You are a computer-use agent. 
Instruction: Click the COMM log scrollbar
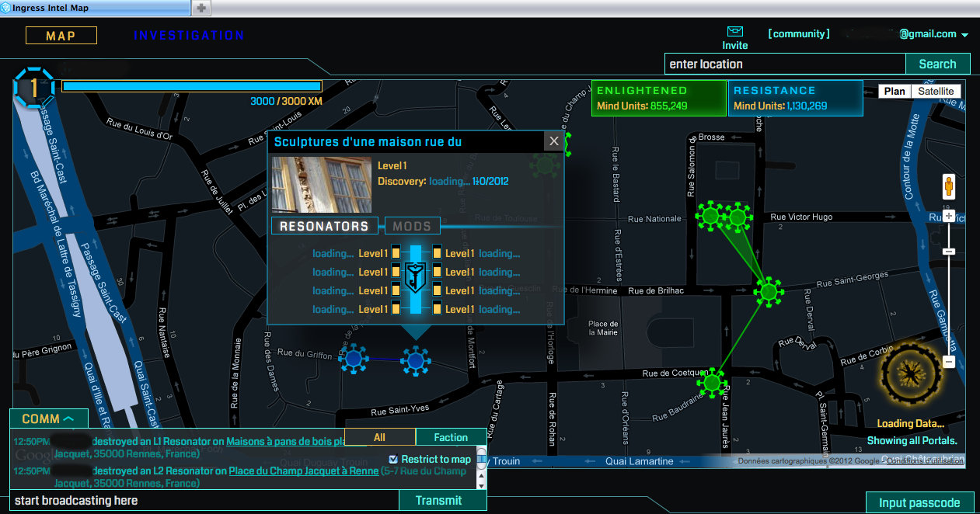point(481,468)
